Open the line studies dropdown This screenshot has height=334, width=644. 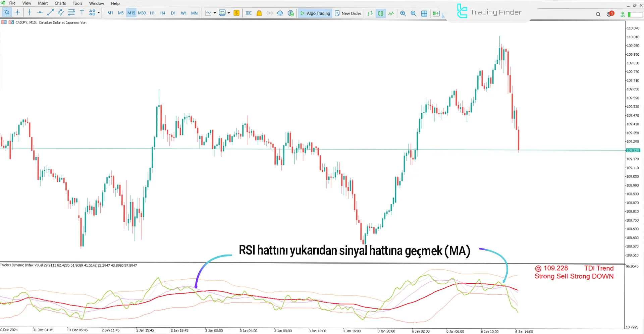(215, 13)
